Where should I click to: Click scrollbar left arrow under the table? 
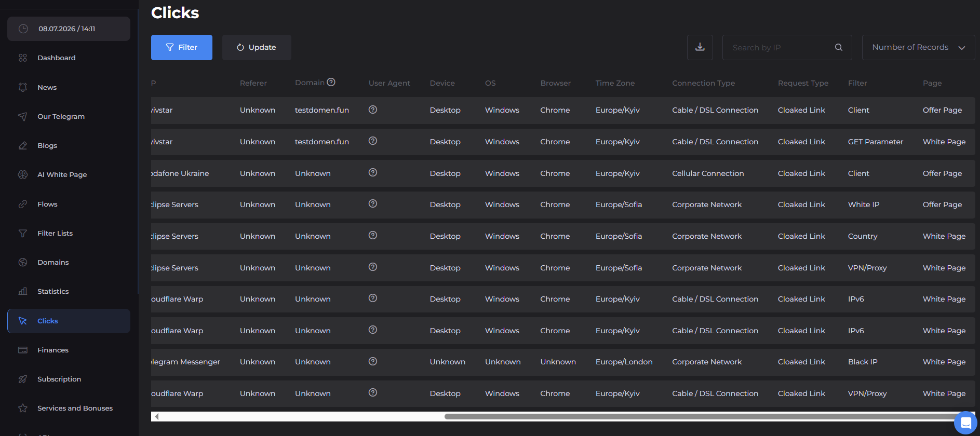tap(156, 416)
